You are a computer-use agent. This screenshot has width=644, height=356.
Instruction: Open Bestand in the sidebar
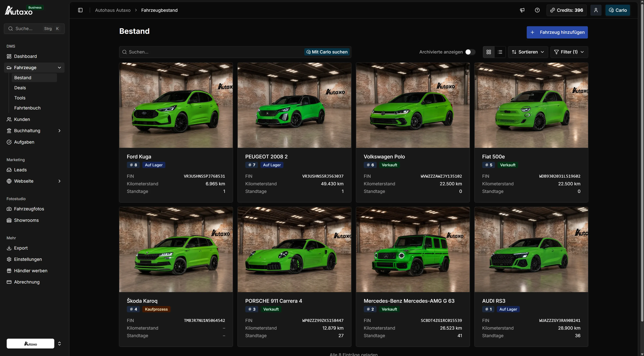click(x=34, y=78)
